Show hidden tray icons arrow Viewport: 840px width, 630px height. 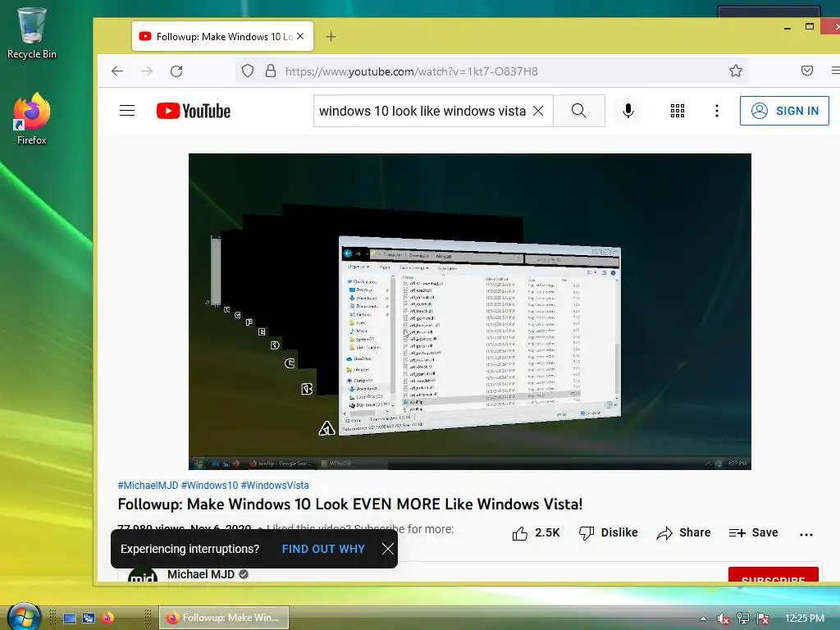click(x=703, y=619)
